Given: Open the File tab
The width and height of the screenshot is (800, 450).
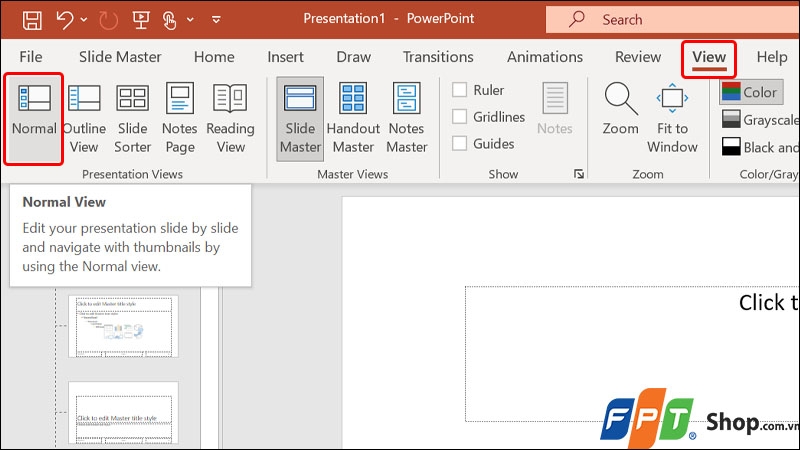Looking at the screenshot, I should pos(31,57).
